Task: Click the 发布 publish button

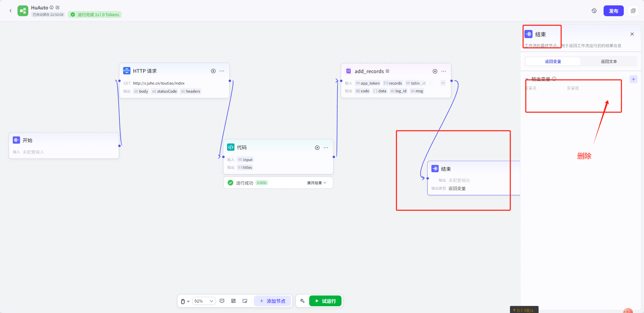Action: point(613,11)
